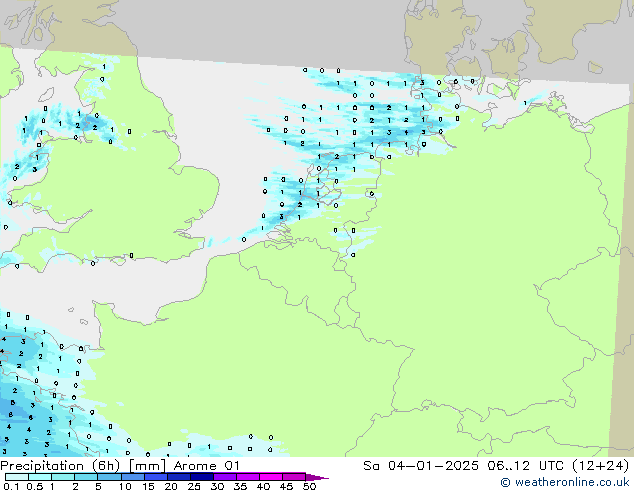Click the 'Sa 04-01-2025' date text

421,466
